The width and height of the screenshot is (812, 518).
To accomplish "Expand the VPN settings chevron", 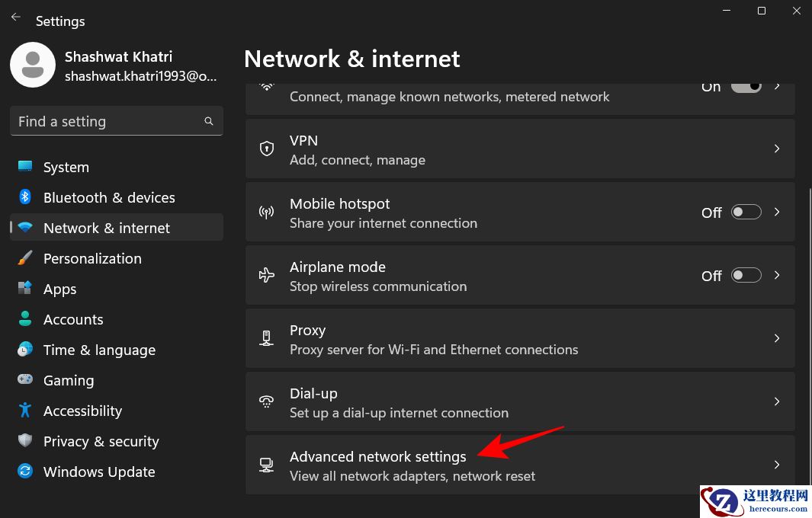I will [777, 149].
